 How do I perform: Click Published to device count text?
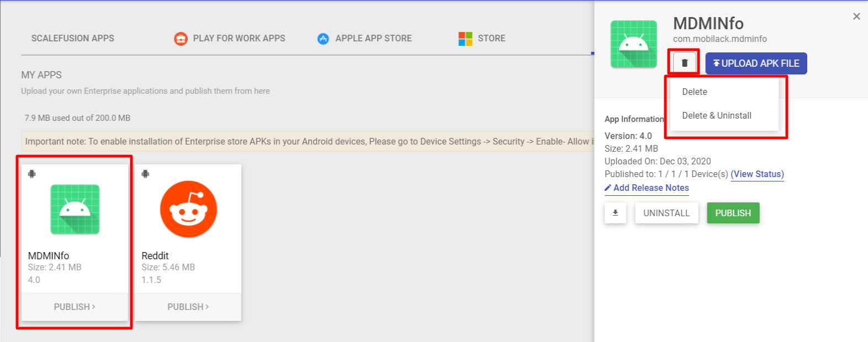click(x=666, y=174)
